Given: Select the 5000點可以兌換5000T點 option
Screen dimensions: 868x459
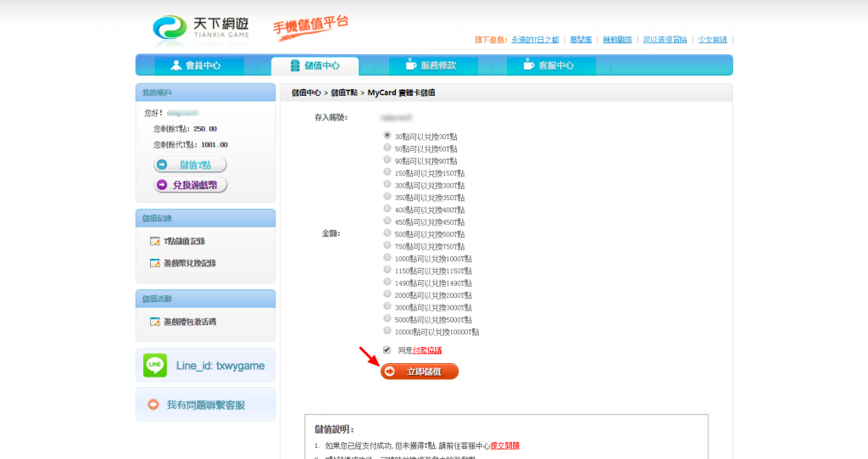Looking at the screenshot, I should 387,318.
